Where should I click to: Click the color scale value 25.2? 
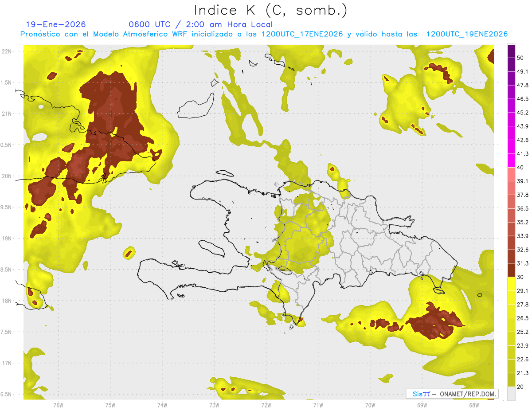[523, 332]
